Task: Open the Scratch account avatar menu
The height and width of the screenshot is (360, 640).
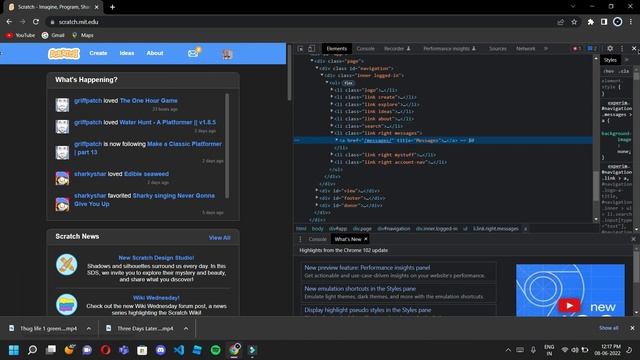Action: [x=227, y=54]
